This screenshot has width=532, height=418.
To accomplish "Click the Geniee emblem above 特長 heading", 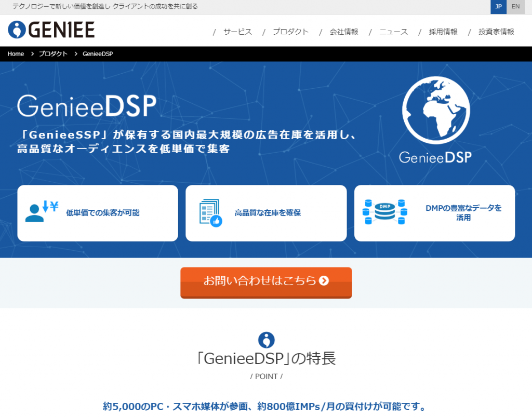I will pos(267,340).
